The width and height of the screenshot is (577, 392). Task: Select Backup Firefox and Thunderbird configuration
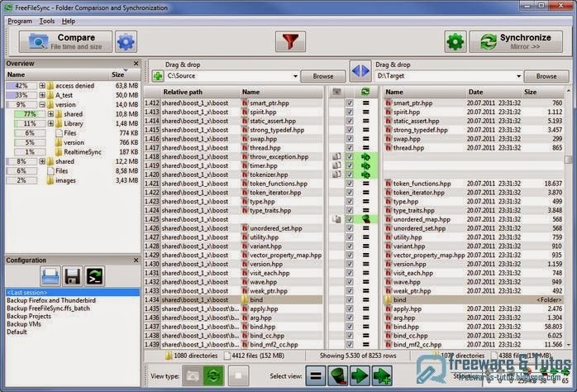51,300
